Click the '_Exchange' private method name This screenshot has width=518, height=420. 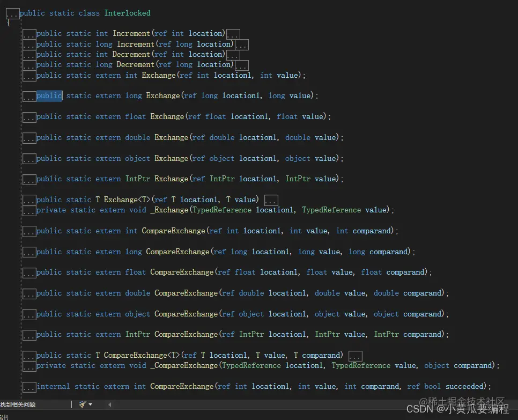[x=169, y=210]
